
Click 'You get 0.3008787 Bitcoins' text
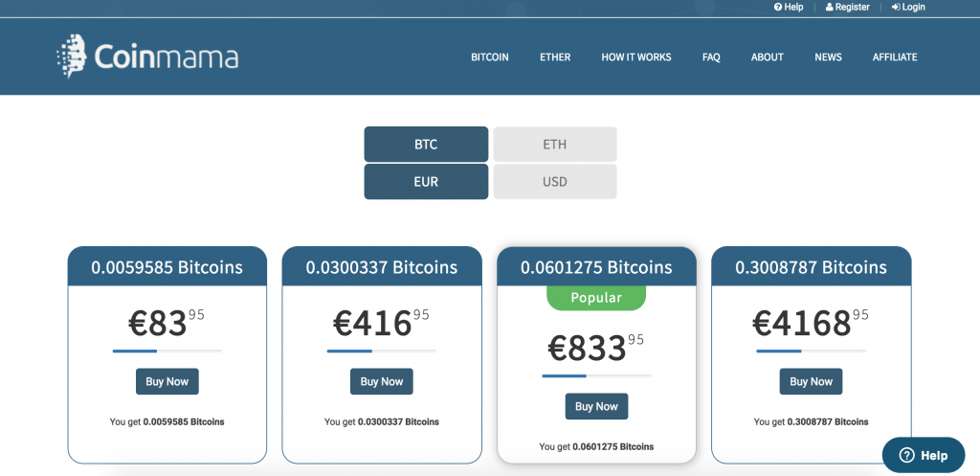pos(812,421)
